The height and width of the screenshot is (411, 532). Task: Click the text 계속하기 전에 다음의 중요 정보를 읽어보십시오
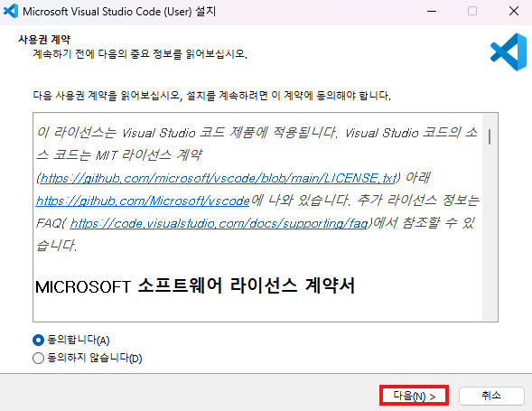tap(140, 53)
